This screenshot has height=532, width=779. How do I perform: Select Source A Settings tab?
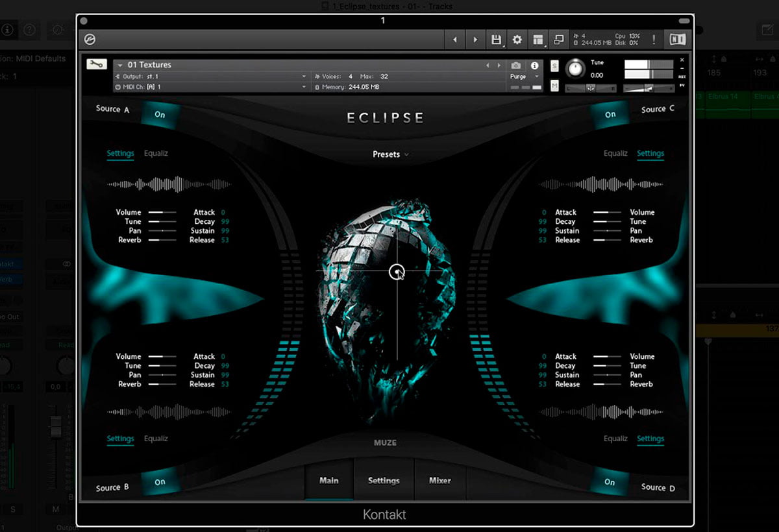point(120,154)
